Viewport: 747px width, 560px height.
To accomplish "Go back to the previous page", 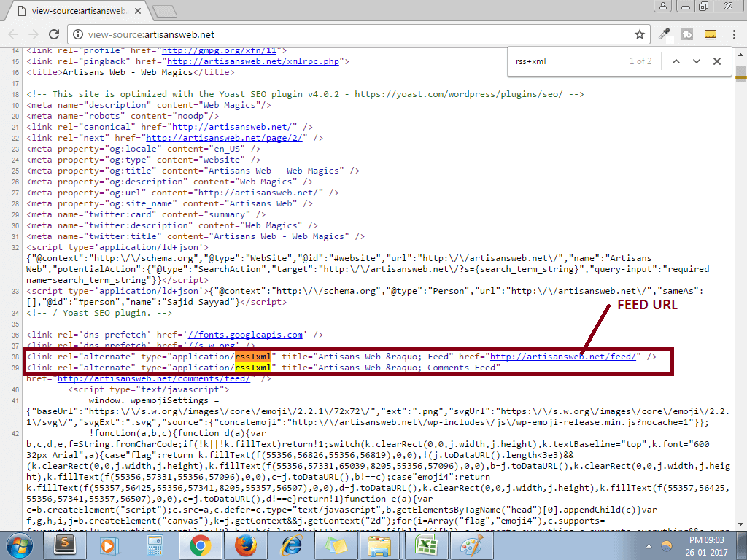I will [x=13, y=34].
